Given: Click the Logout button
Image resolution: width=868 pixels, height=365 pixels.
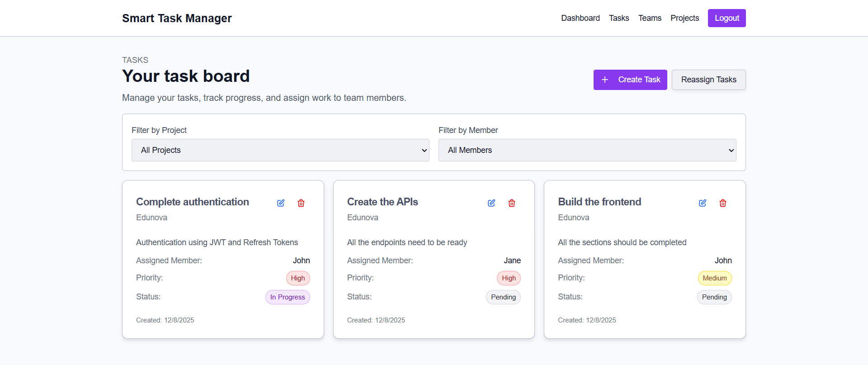Looking at the screenshot, I should [727, 18].
